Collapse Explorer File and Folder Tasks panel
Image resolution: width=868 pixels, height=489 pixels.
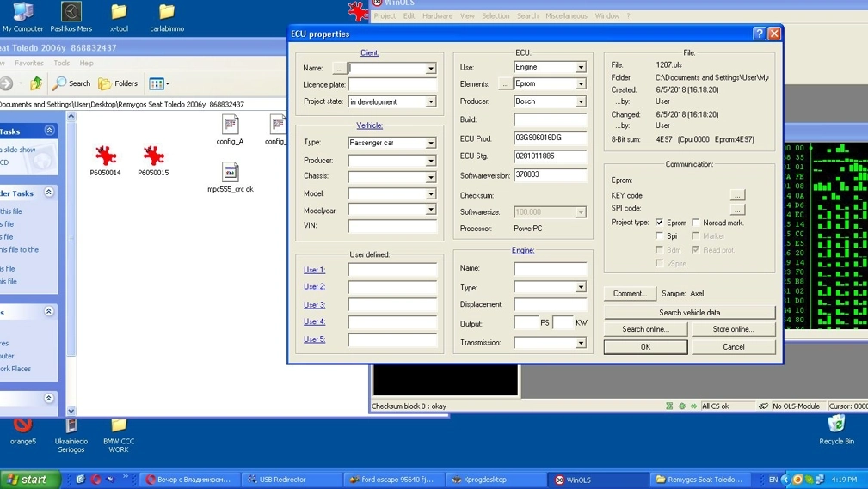[x=49, y=192]
